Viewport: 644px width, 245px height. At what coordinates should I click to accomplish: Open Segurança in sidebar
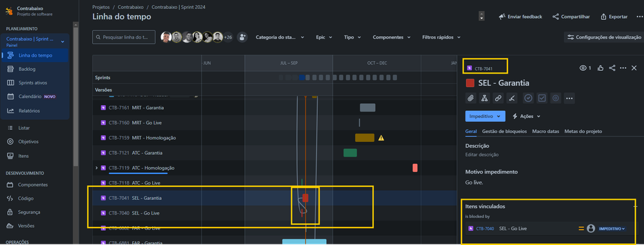click(x=30, y=212)
